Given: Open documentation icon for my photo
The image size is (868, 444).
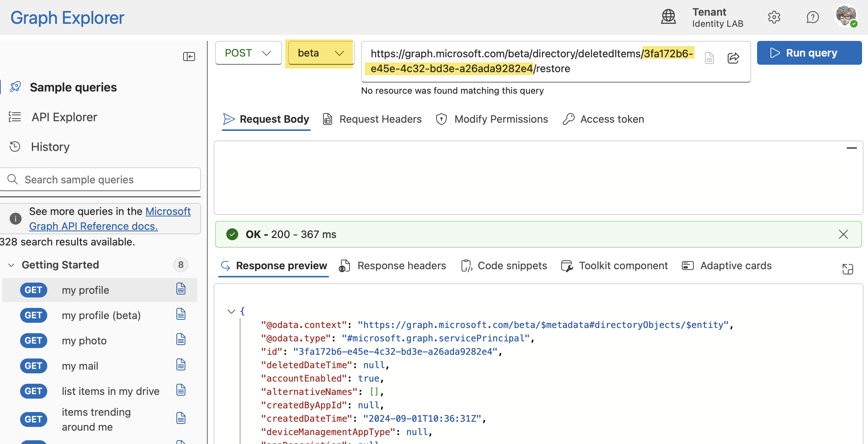Looking at the screenshot, I should tap(181, 340).
